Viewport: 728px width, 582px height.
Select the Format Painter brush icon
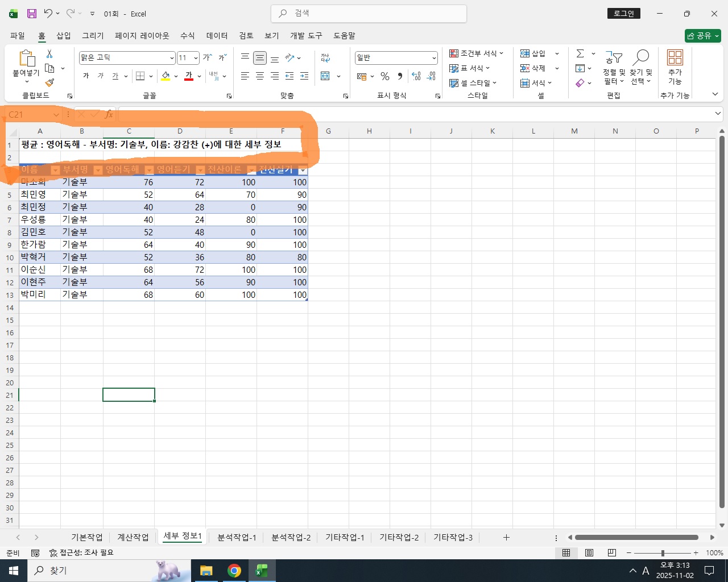(49, 83)
